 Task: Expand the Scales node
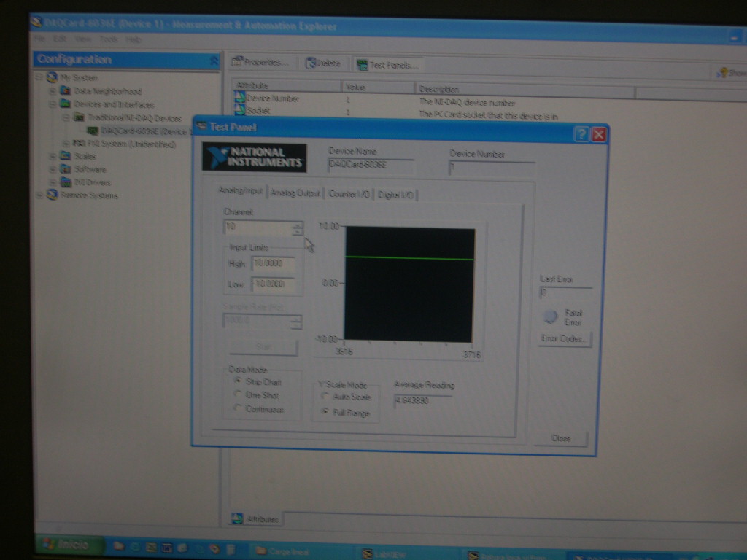click(53, 156)
